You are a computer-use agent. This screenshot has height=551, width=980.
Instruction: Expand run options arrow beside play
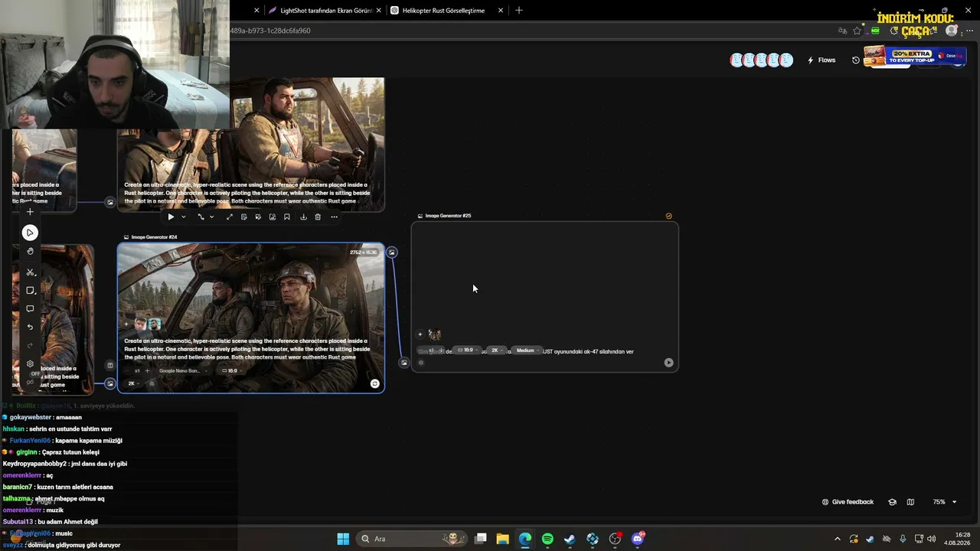[183, 217]
